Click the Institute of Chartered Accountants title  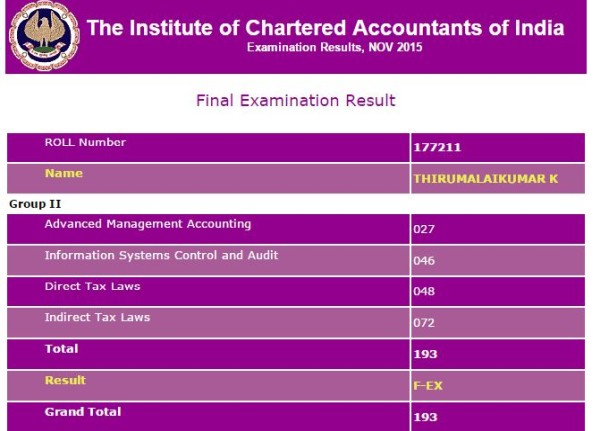(x=325, y=28)
